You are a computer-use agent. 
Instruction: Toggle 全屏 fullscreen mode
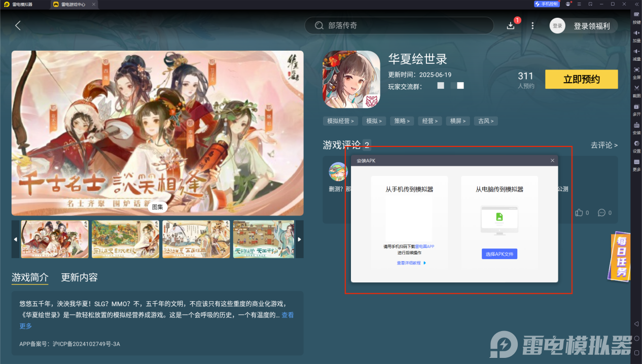pos(636,72)
